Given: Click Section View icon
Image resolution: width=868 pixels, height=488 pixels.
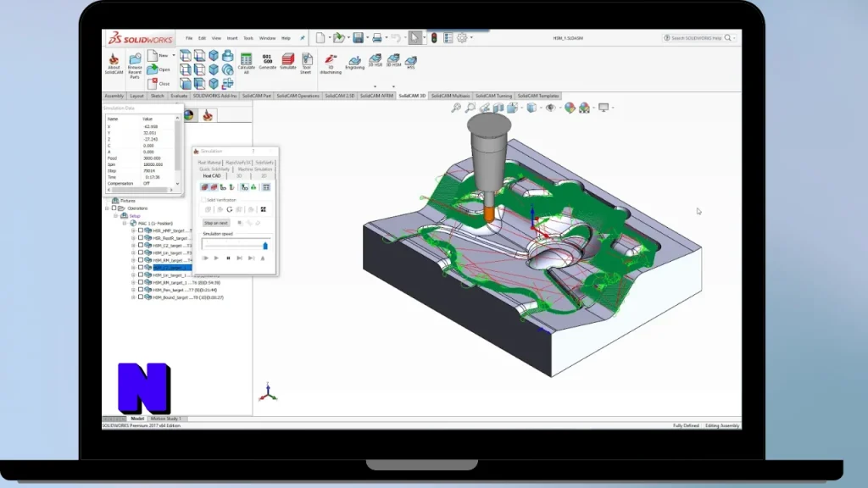Looking at the screenshot, I should (x=498, y=108).
